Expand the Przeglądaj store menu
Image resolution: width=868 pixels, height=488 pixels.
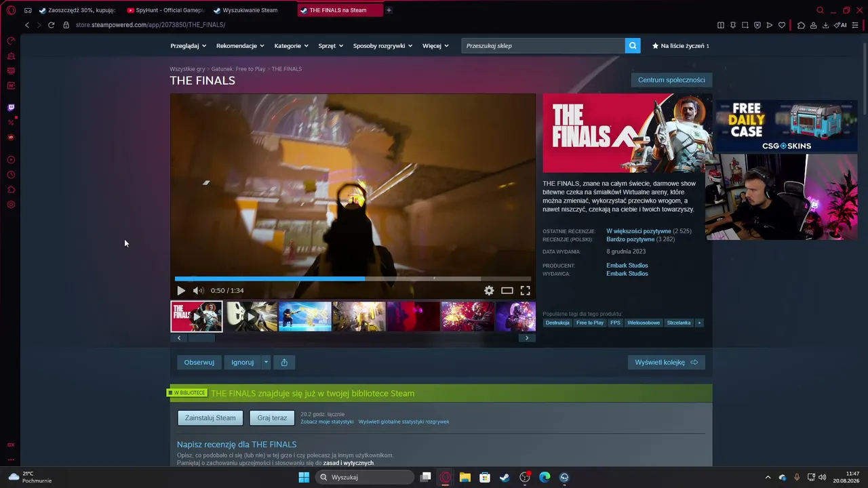click(x=188, y=45)
